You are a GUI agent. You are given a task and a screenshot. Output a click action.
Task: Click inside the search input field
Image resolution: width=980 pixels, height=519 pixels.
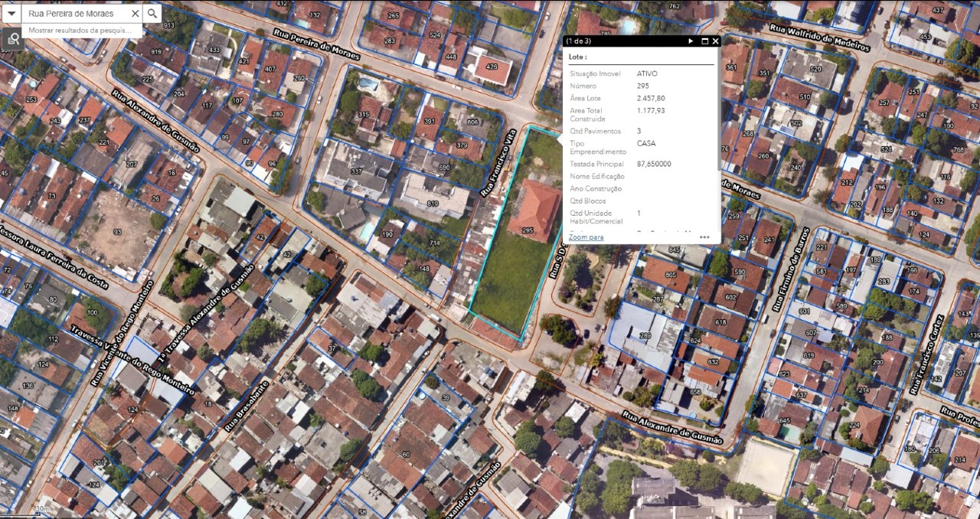[x=77, y=13]
